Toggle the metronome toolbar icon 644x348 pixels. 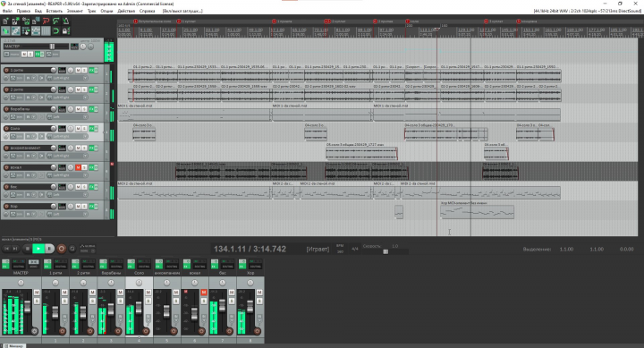65,21
